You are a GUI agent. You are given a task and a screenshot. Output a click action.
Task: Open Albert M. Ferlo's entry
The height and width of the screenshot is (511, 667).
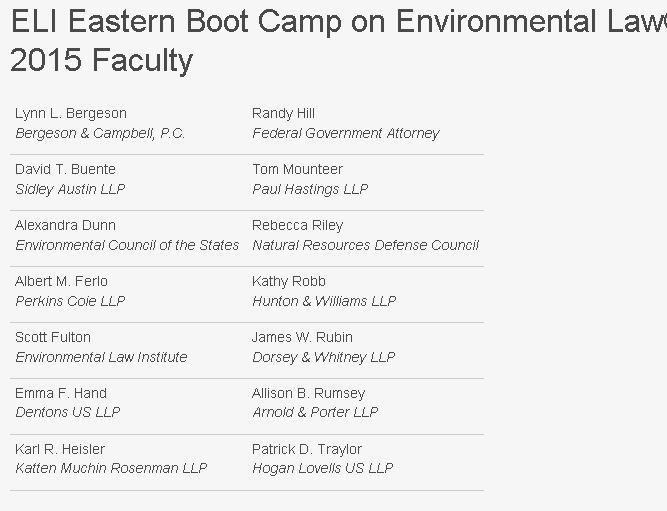click(61, 281)
